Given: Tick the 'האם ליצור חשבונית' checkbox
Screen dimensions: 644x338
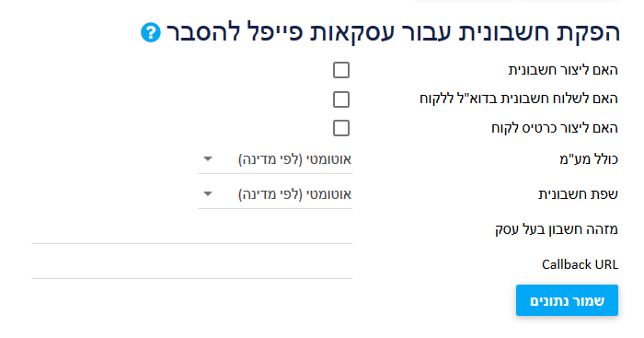Looking at the screenshot, I should click(341, 70).
